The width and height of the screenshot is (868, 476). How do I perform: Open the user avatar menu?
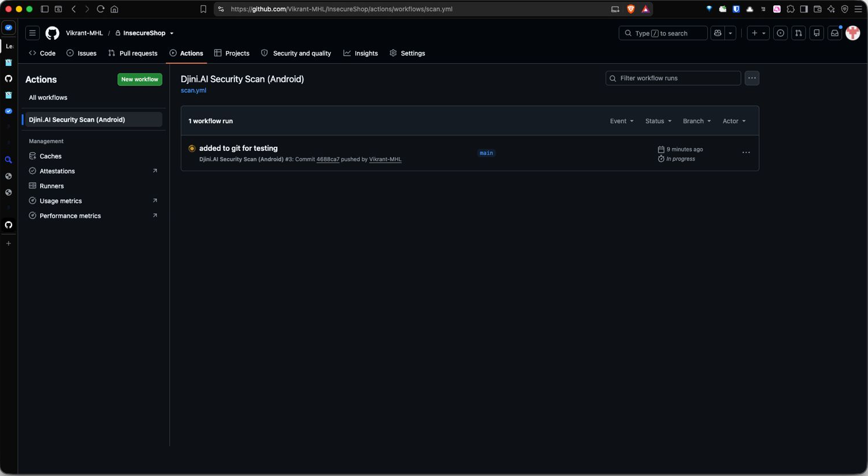tap(852, 33)
